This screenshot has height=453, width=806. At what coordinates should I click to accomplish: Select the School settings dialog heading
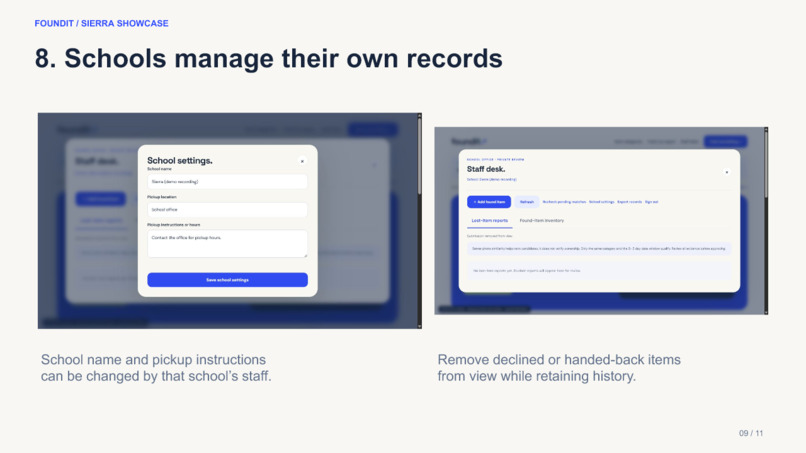pyautogui.click(x=180, y=160)
